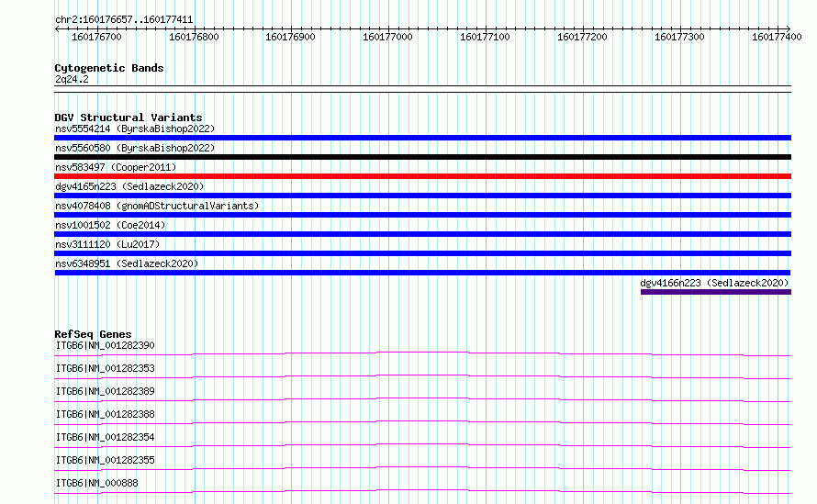
Task: Open the nsv5560580 (ByrskaBishop2022) variant label
Action: [x=135, y=148]
